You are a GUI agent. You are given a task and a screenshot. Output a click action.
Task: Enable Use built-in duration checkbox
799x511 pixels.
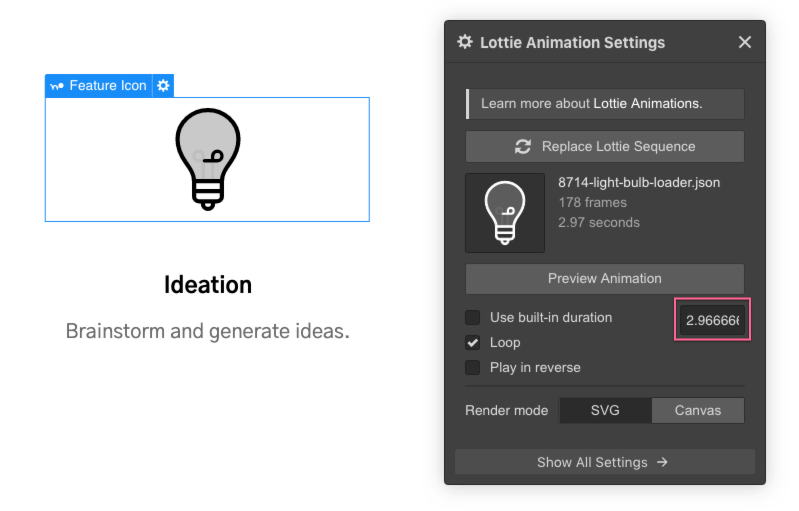tap(473, 318)
